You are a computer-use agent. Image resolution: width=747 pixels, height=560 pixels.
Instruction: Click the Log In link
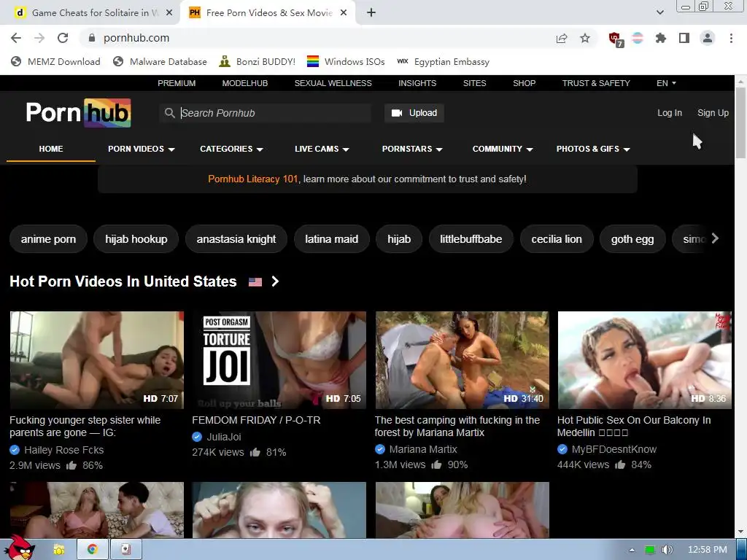pos(670,113)
